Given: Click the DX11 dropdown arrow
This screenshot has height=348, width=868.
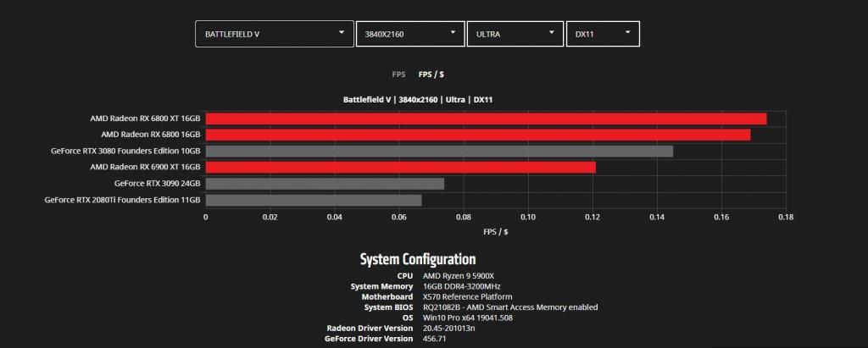Looking at the screenshot, I should [628, 33].
